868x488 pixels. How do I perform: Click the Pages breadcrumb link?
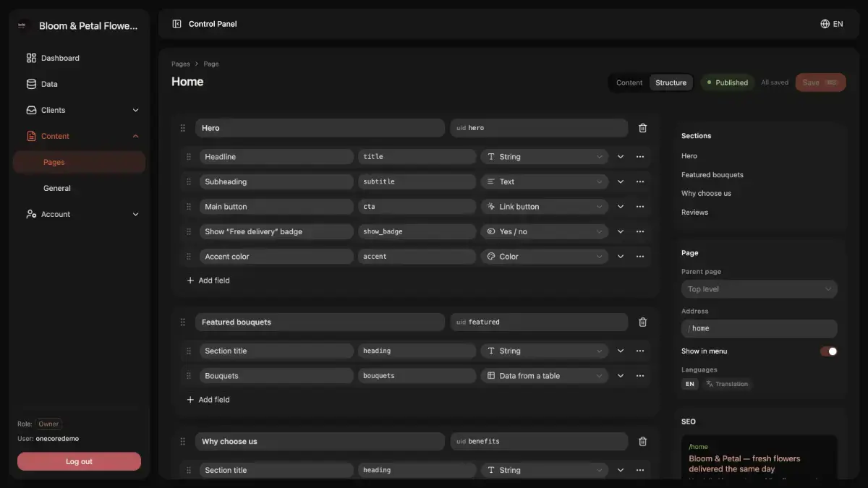(x=181, y=64)
